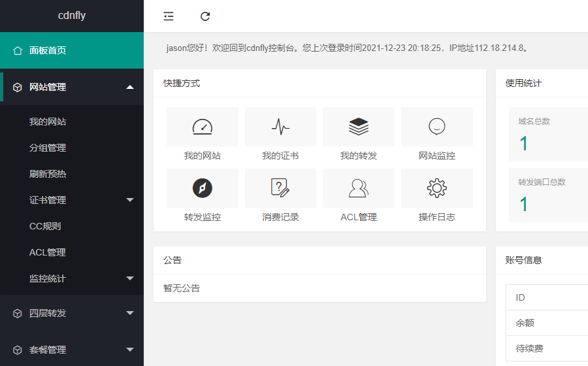Open the 消费记录 document icon
The image size is (588, 366).
coord(280,188)
